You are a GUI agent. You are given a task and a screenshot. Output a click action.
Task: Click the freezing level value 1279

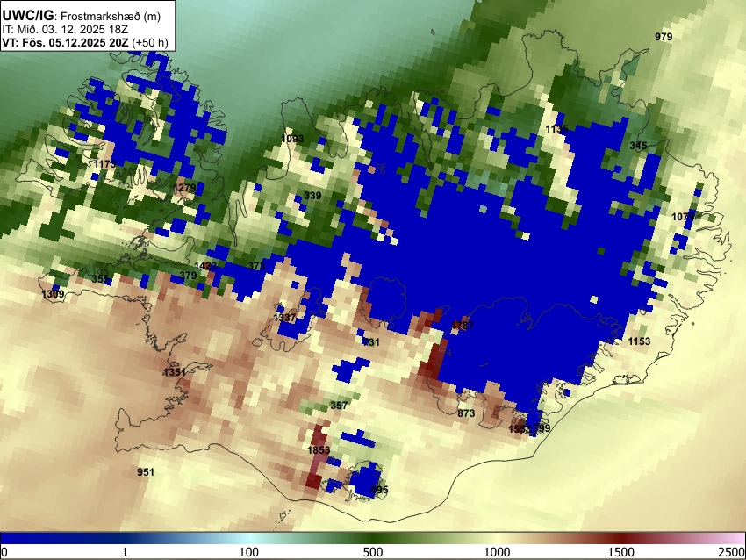click(184, 188)
